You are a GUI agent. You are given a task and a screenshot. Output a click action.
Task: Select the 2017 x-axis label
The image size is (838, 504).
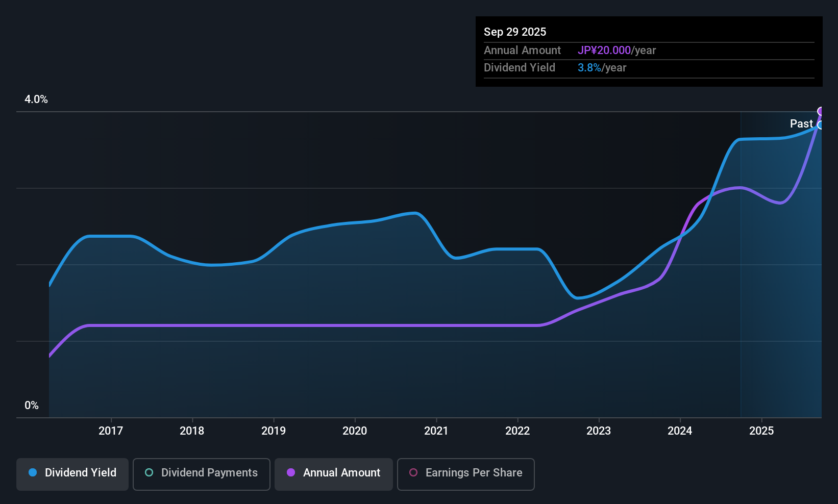[111, 431]
